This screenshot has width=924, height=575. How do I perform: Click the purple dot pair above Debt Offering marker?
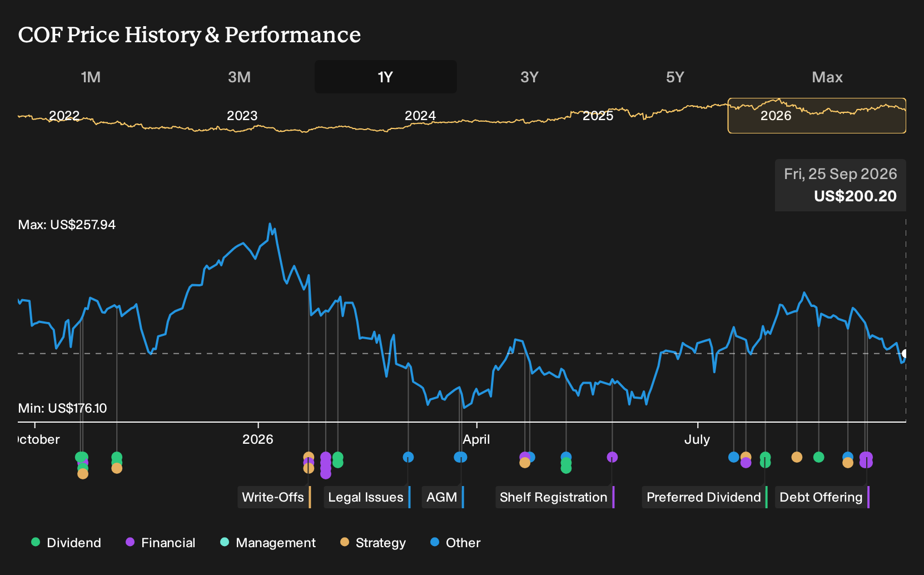(x=866, y=460)
